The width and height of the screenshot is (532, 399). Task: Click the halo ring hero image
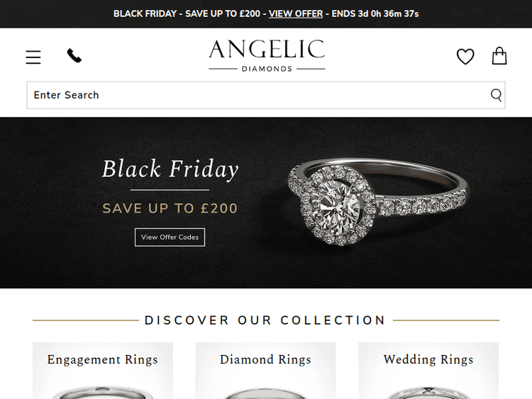[x=378, y=201]
